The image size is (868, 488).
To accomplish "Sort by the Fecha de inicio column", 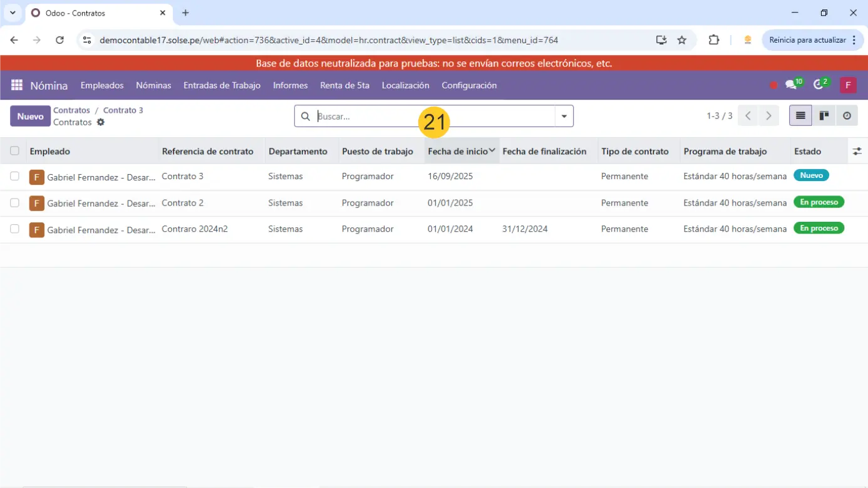I will pyautogui.click(x=458, y=151).
